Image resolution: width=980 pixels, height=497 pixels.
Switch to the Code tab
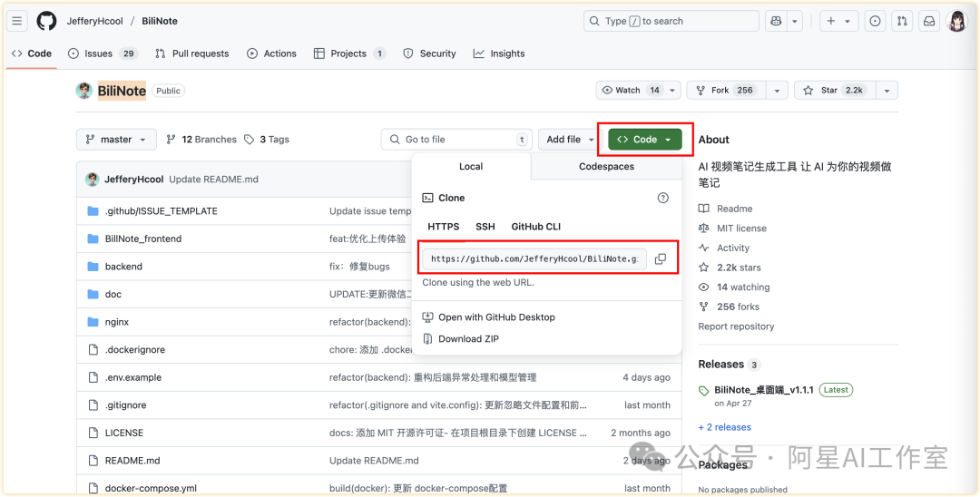[32, 54]
